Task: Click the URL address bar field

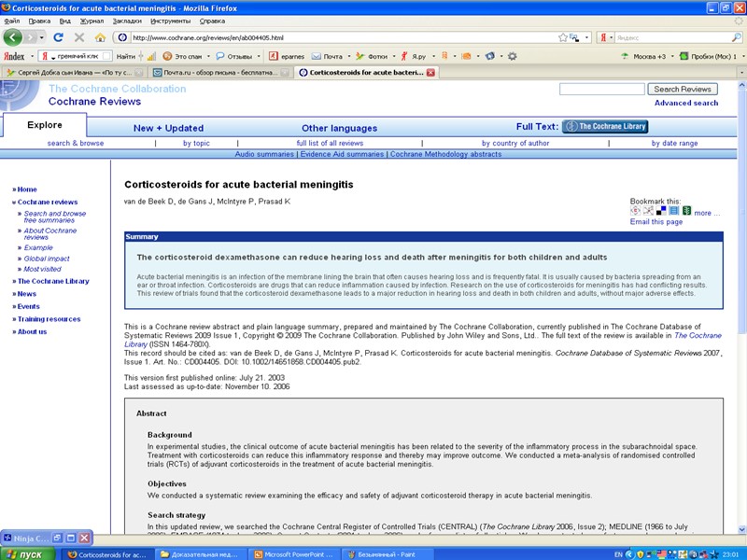Action: point(343,37)
